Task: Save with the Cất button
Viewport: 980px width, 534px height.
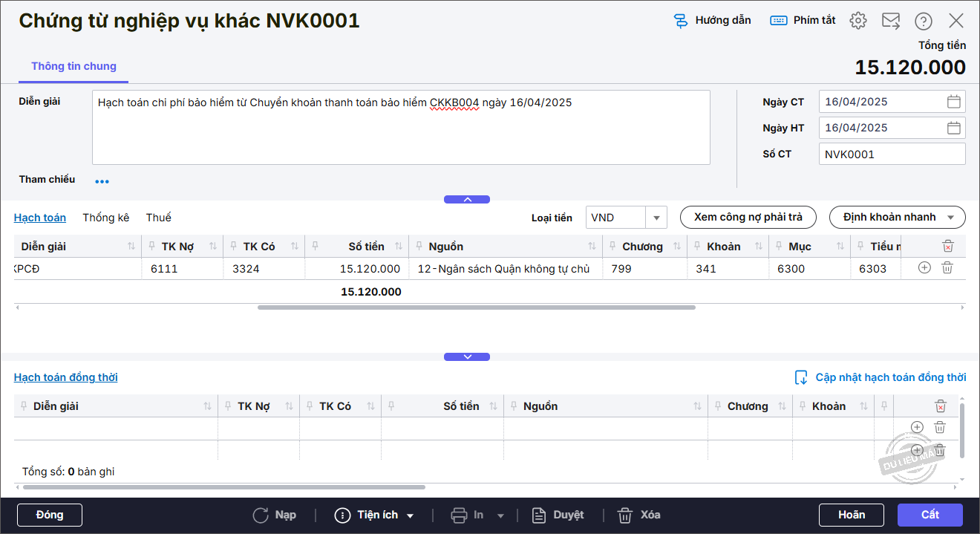Action: (x=930, y=515)
